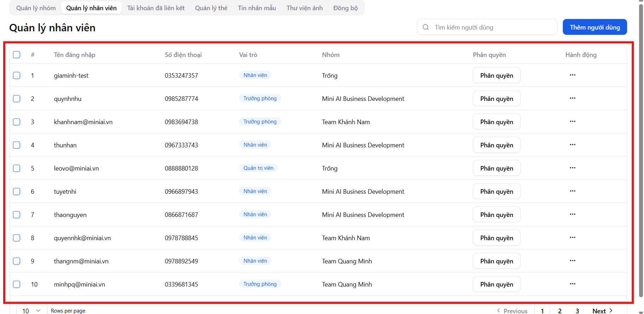
Task: Open ellipsis menu for thangnm@miniai.vn
Action: tap(572, 261)
